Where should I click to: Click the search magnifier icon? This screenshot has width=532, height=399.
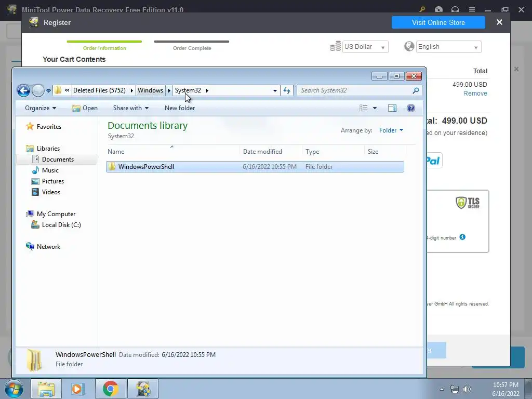(x=416, y=90)
